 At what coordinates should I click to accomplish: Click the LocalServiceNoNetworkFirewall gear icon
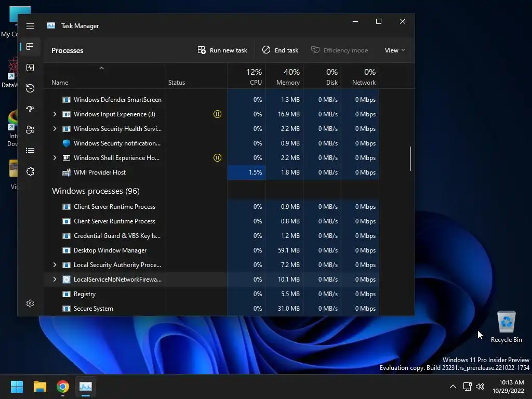(66, 279)
